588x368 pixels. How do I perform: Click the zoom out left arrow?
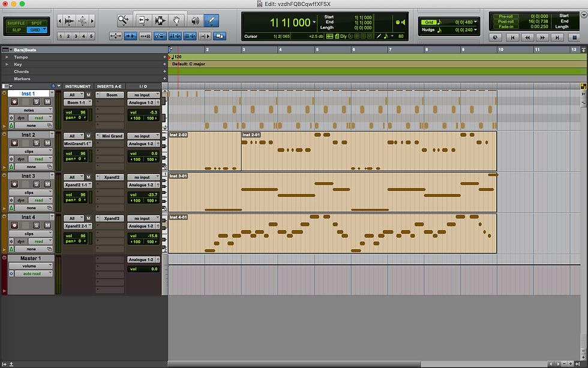click(x=59, y=20)
